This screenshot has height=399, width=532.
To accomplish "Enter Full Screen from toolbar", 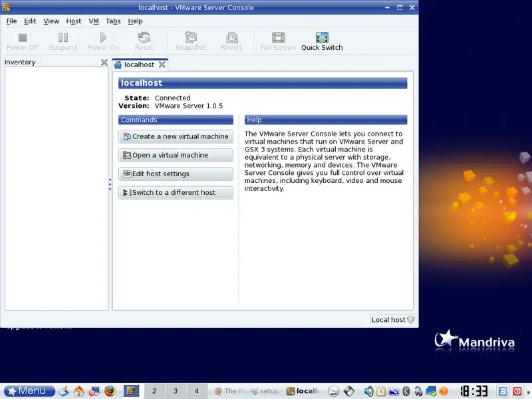I will [x=278, y=41].
